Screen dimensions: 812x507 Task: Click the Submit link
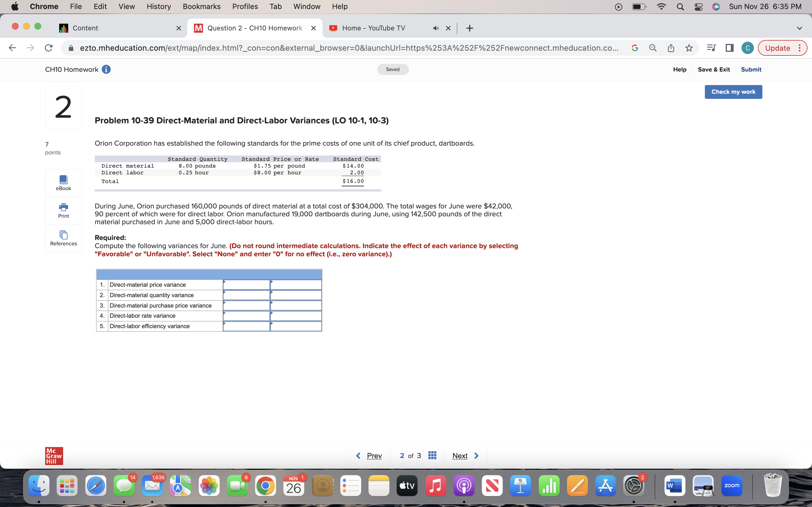(x=751, y=69)
